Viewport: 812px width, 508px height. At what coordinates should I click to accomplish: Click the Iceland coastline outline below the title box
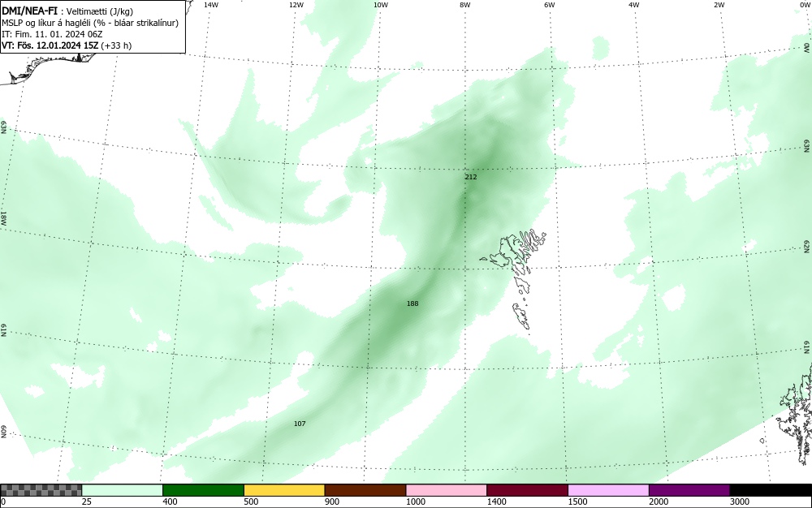click(x=50, y=67)
